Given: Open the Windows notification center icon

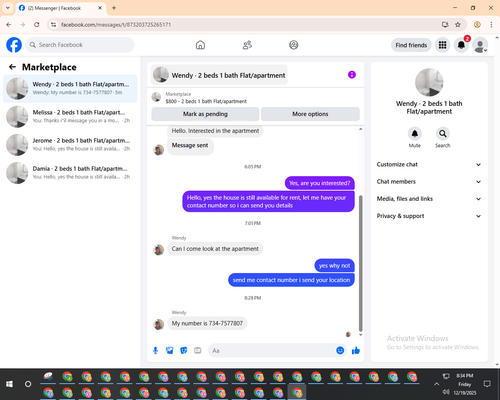Looking at the screenshot, I should pyautogui.click(x=487, y=384).
